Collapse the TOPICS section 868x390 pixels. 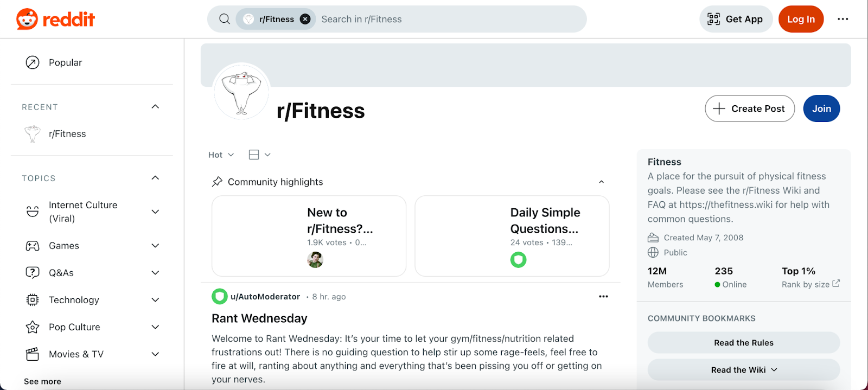click(x=155, y=177)
